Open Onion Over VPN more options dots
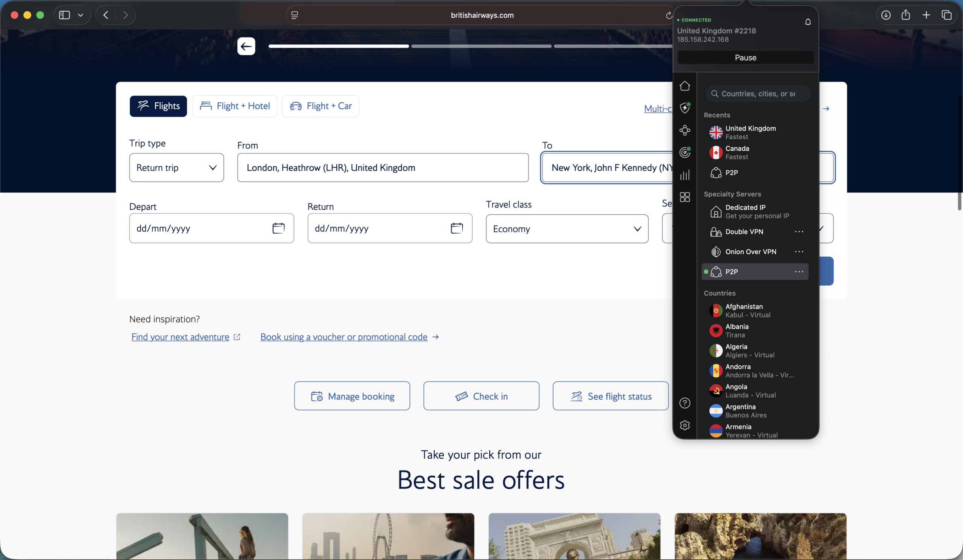Image resolution: width=963 pixels, height=560 pixels. 799,251
